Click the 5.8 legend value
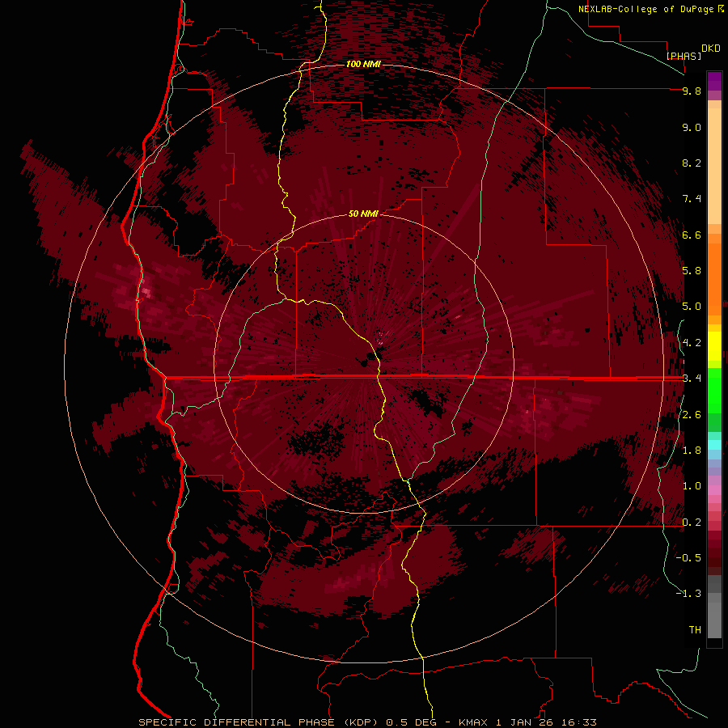The width and height of the screenshot is (728, 728). pyautogui.click(x=692, y=271)
